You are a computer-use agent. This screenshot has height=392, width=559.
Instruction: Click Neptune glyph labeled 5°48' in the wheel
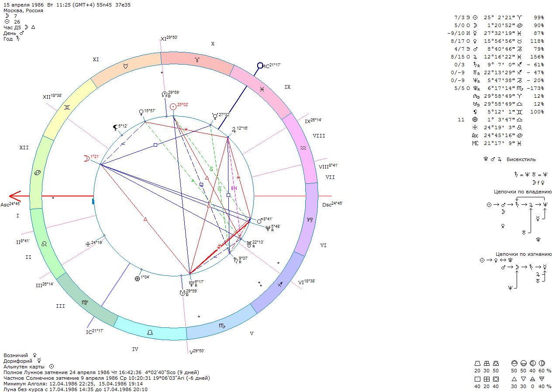pyautogui.click(x=267, y=227)
